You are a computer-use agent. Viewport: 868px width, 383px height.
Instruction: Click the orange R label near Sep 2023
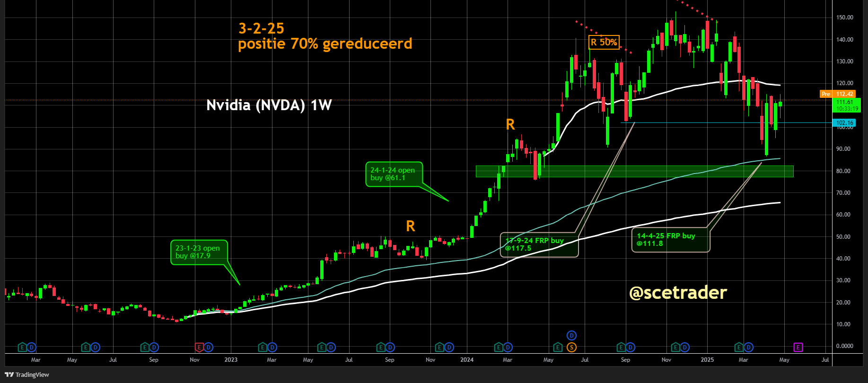[x=411, y=226]
